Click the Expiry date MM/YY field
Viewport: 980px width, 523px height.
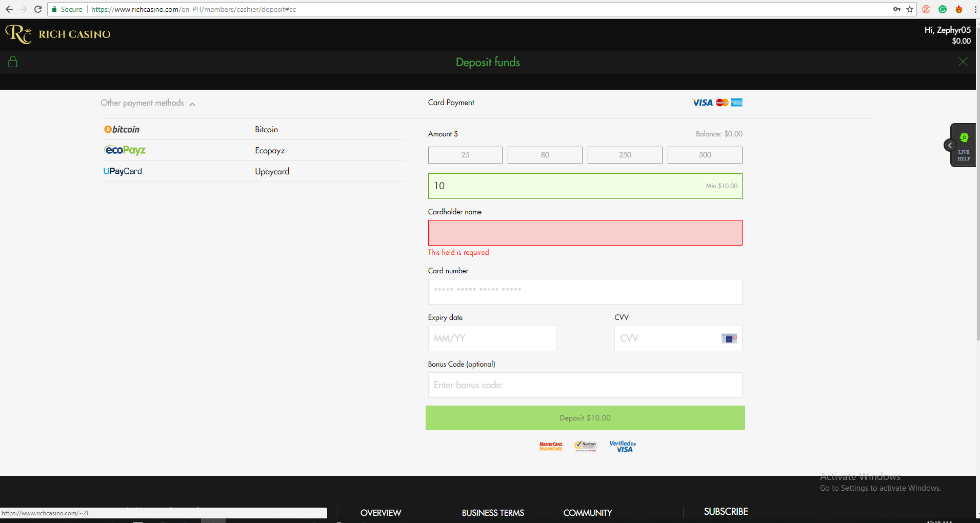click(x=492, y=338)
